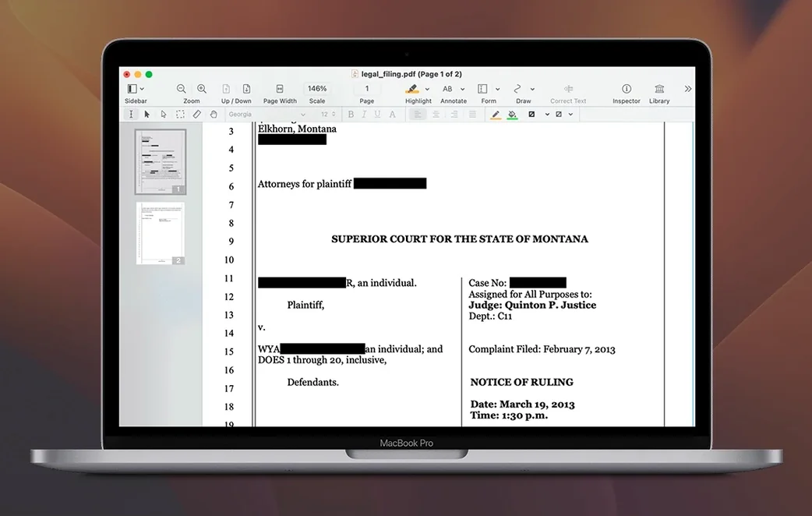Viewport: 812px width, 516px height.
Task: Select the Form tool icon
Action: point(482,89)
